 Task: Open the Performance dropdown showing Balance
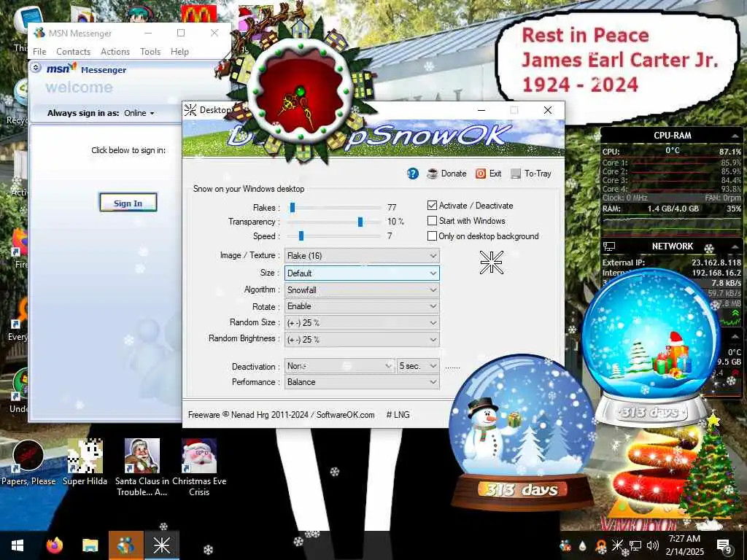click(362, 382)
